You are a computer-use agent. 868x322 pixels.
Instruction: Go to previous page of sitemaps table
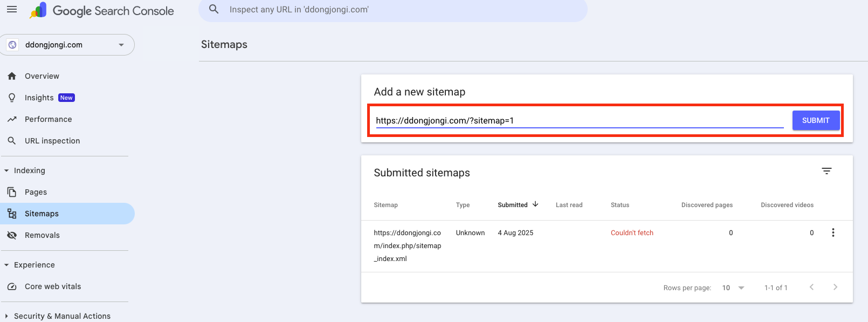pyautogui.click(x=811, y=287)
